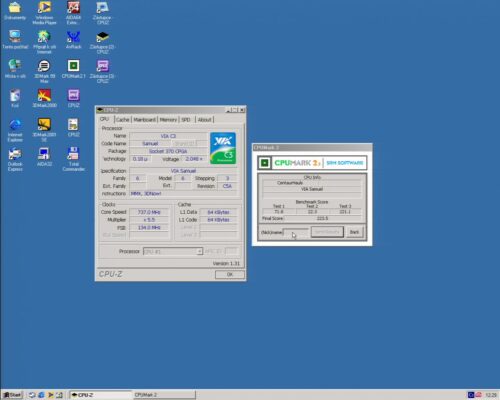The image size is (500, 400).
Task: Click OK in the CPU-Z window
Action: click(x=230, y=274)
